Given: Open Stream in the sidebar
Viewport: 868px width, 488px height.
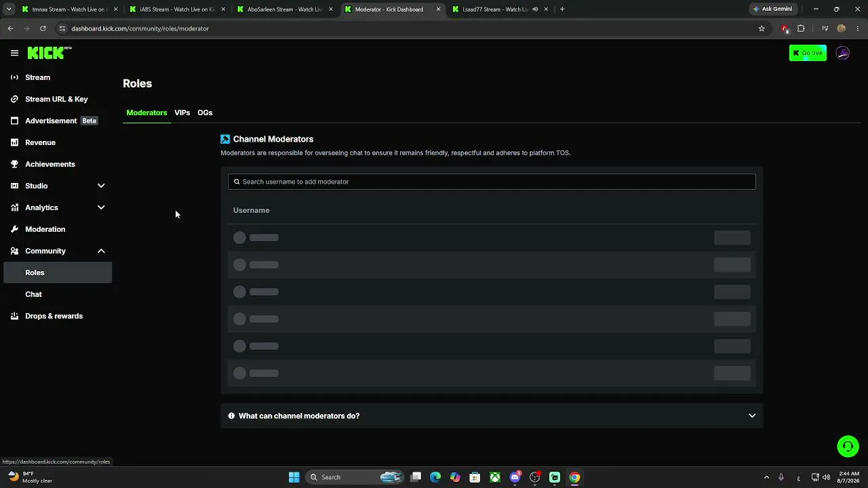Looking at the screenshot, I should pos(58,77).
